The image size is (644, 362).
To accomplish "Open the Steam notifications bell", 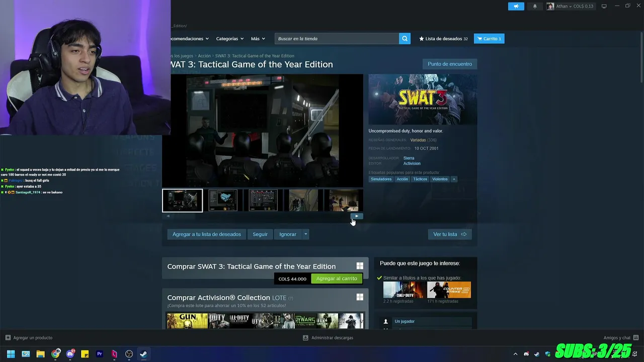I will pyautogui.click(x=535, y=6).
